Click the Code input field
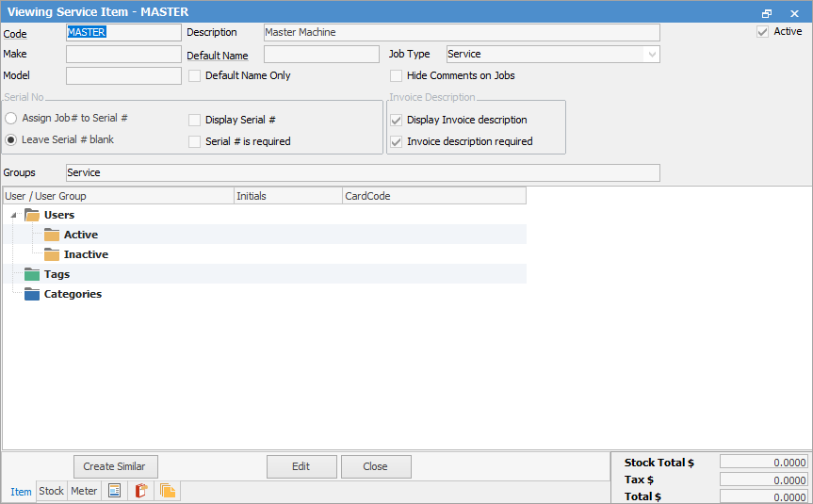Screen dimensions: 813x504 123,32
